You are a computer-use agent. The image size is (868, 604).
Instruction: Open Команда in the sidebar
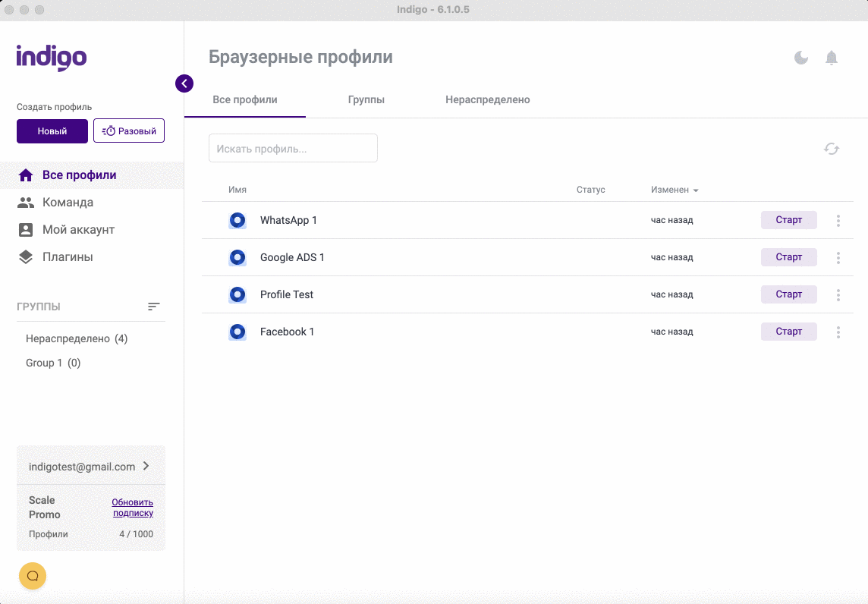68,203
